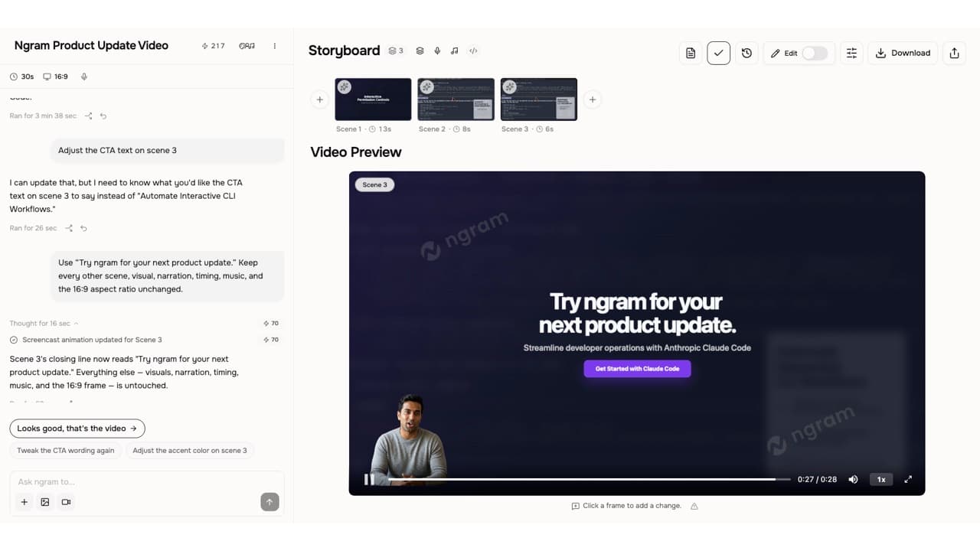Click the Download button
The width and height of the screenshot is (980, 551).
(x=903, y=53)
